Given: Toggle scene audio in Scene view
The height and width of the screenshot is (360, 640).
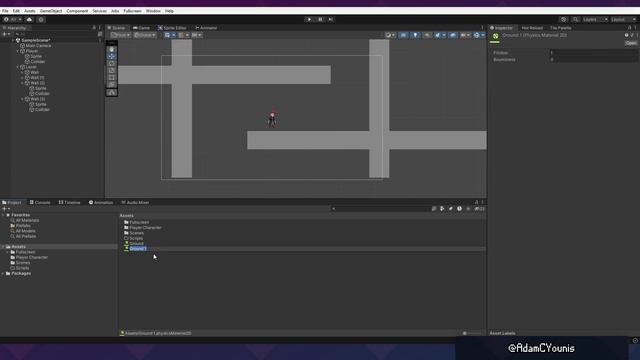Looking at the screenshot, I should point(427,35).
